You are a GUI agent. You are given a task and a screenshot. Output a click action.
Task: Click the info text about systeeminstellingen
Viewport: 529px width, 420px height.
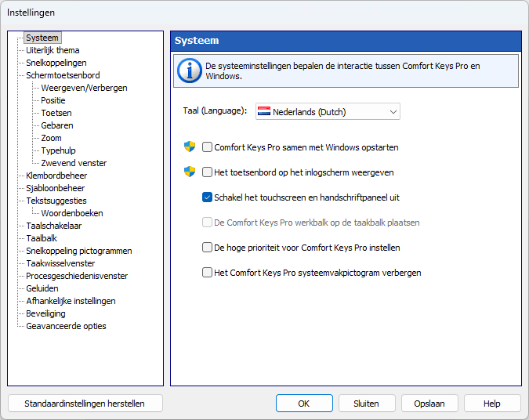coord(342,71)
